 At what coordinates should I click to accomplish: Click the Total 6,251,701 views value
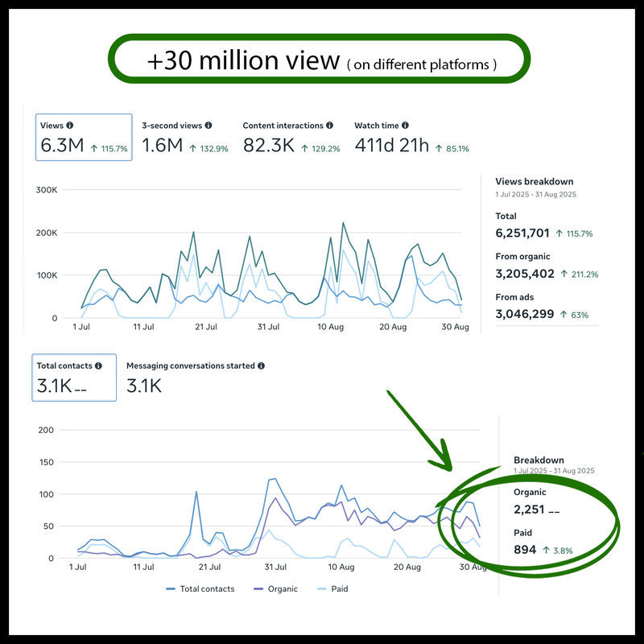pyautogui.click(x=522, y=233)
